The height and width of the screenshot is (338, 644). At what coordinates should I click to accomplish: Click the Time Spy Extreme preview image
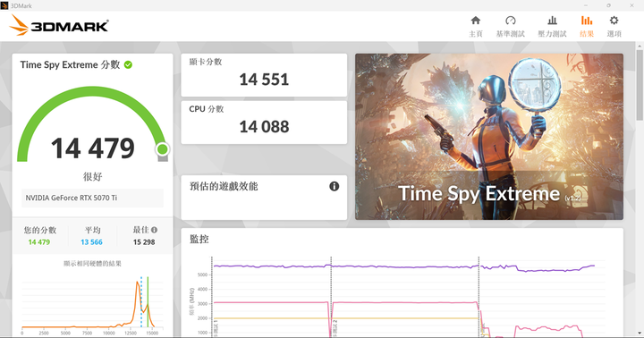[x=488, y=136]
